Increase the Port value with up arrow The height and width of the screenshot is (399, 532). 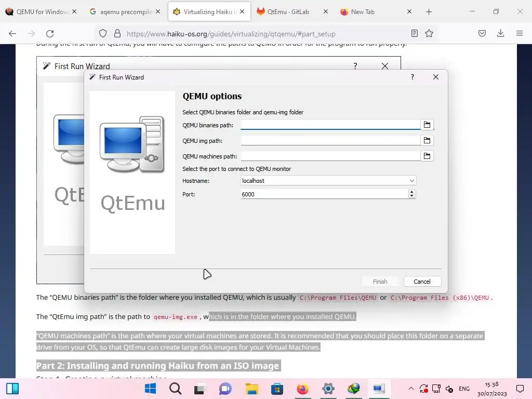click(411, 192)
